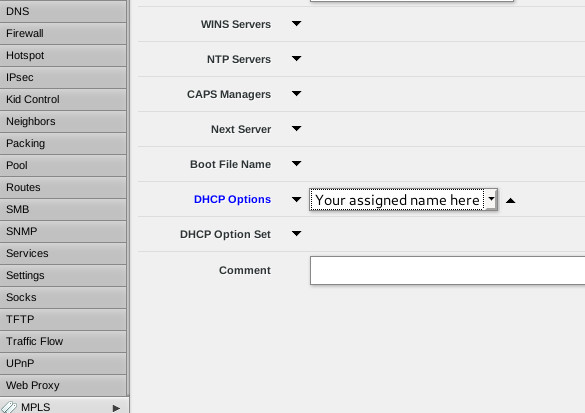The height and width of the screenshot is (413, 585).
Task: Select Hotspot from the sidebar
Action: coord(63,55)
